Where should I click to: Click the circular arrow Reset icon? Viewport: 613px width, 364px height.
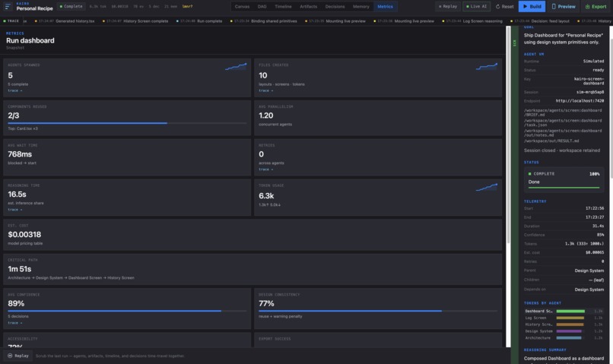497,6
